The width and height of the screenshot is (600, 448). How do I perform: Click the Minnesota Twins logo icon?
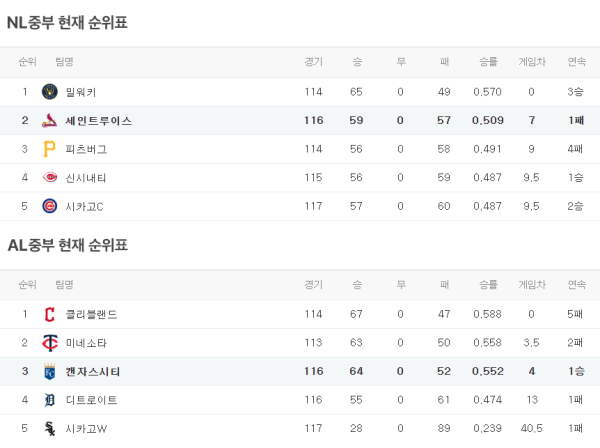click(x=50, y=343)
